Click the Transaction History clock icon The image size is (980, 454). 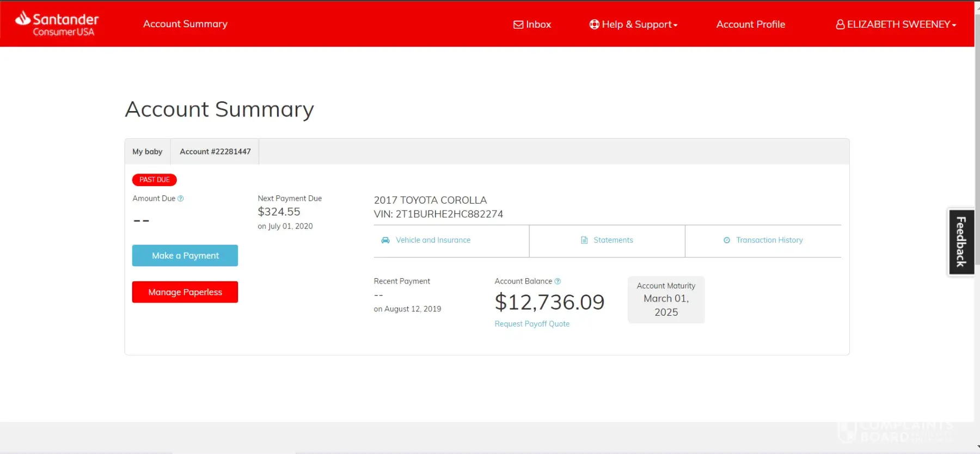(727, 240)
